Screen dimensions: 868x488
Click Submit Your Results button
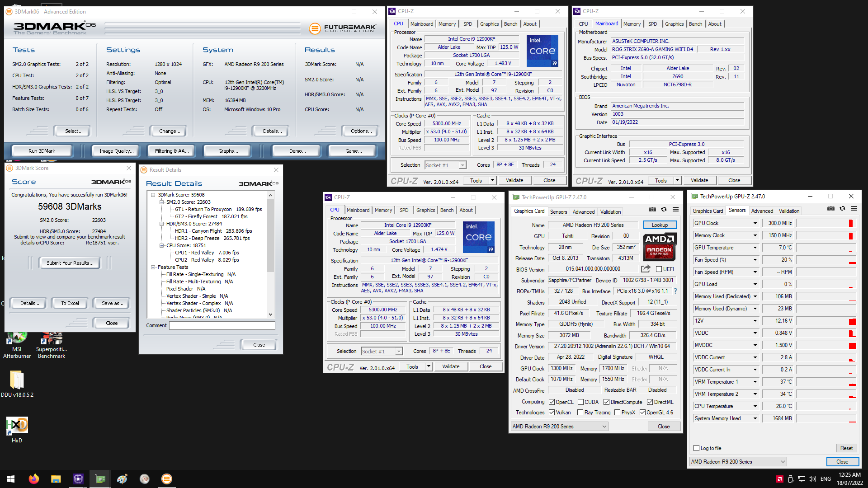point(70,263)
